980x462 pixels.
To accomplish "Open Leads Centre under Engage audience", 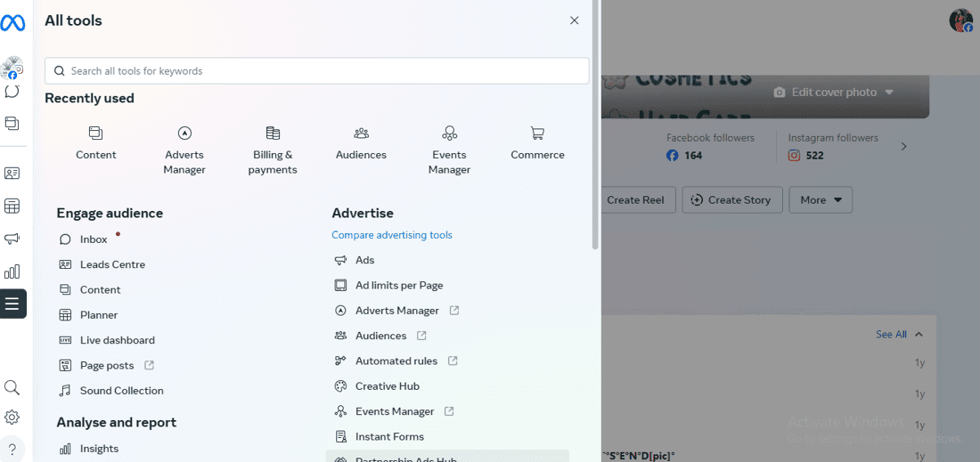I will tap(102, 264).
